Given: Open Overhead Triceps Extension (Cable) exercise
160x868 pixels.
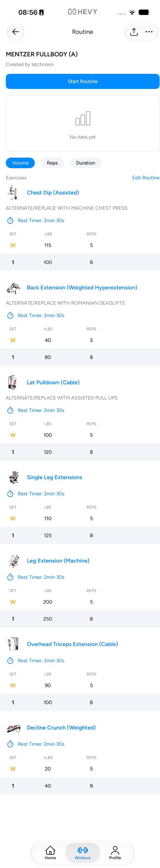Looking at the screenshot, I should click(x=72, y=644).
